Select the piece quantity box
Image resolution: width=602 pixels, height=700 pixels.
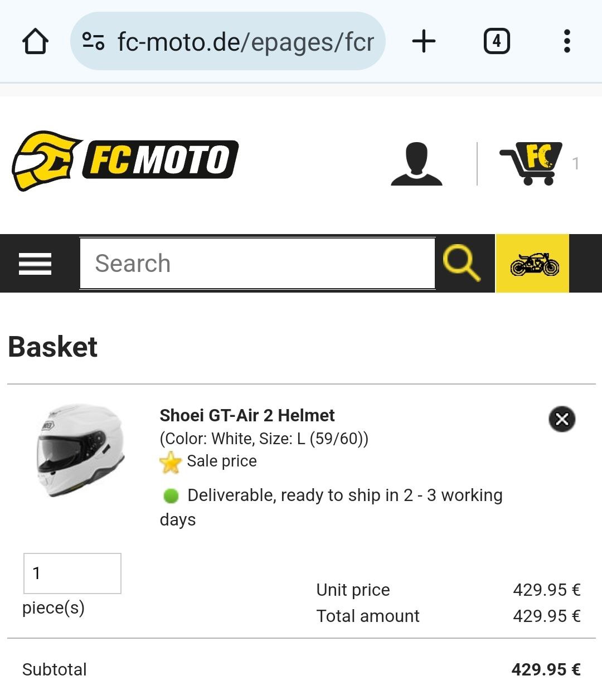coord(72,573)
